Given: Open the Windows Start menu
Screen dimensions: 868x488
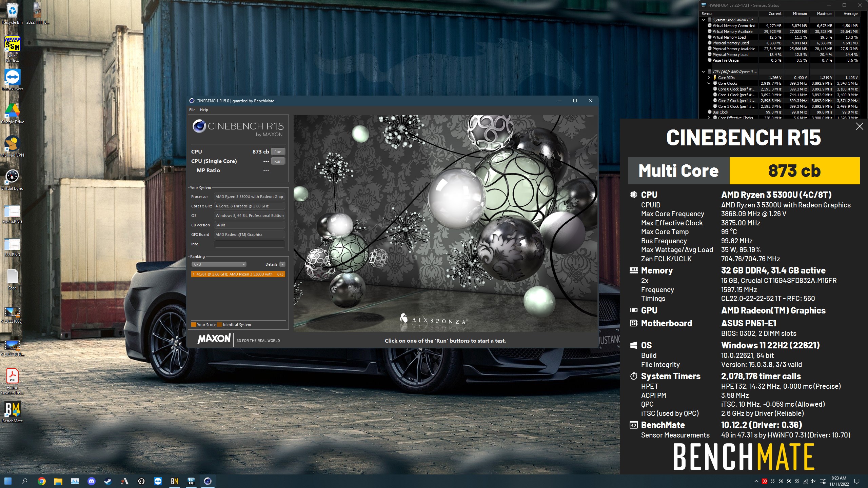Looking at the screenshot, I should point(8,481).
